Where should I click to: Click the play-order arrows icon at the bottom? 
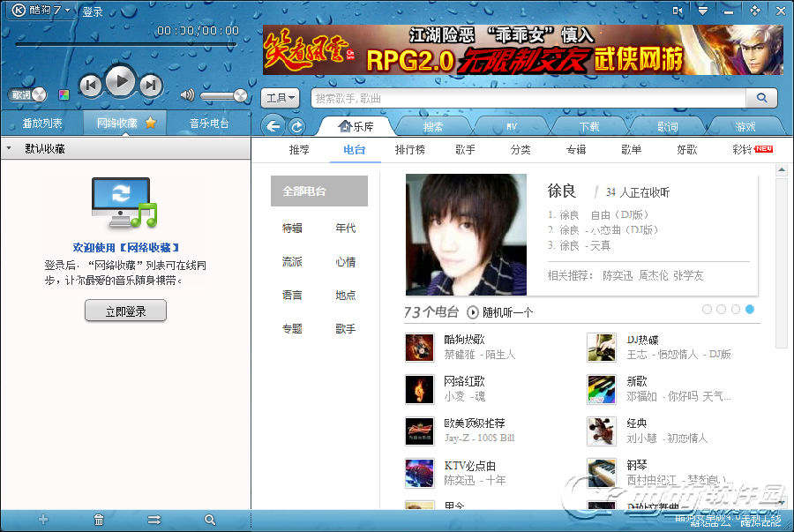154,521
